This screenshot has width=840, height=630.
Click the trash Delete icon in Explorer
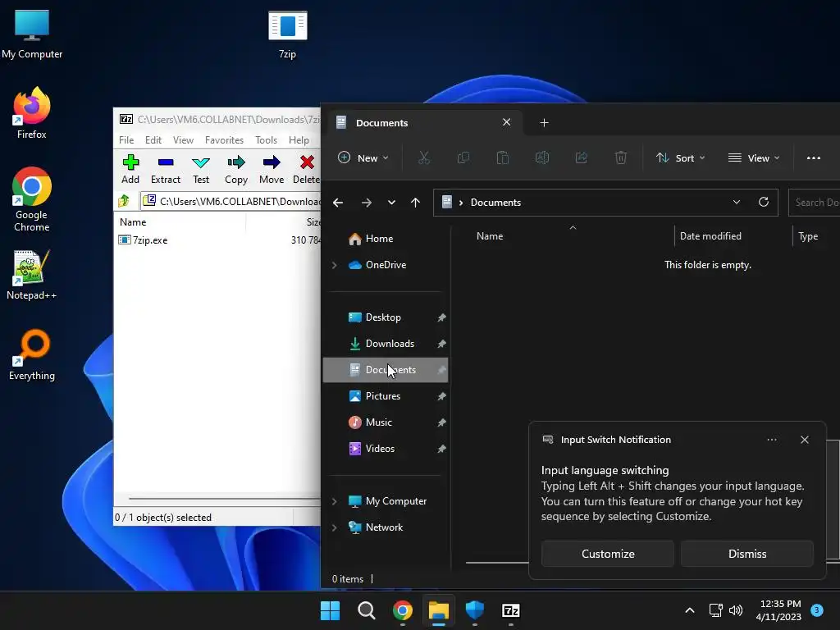click(621, 158)
